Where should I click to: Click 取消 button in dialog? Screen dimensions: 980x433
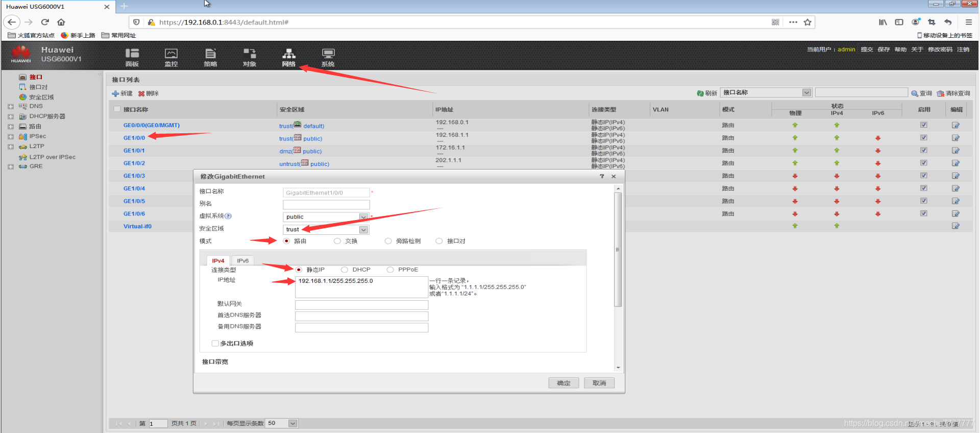tap(599, 383)
